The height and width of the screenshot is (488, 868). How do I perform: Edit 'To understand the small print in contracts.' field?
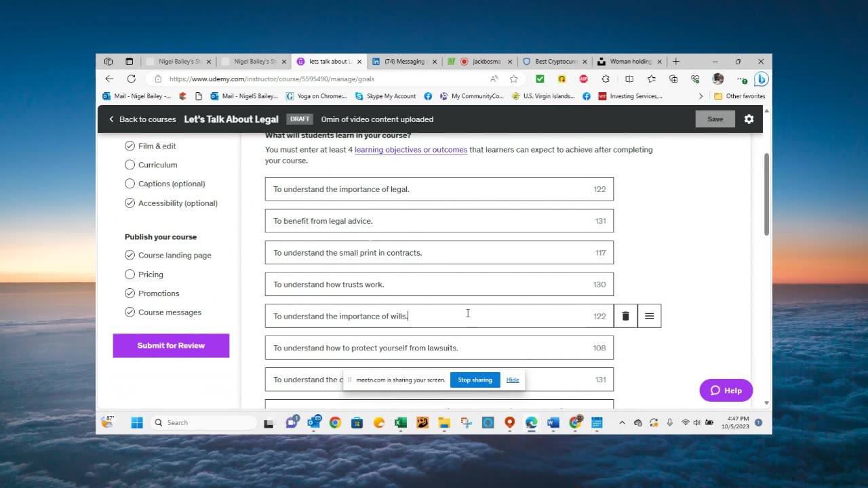click(439, 253)
